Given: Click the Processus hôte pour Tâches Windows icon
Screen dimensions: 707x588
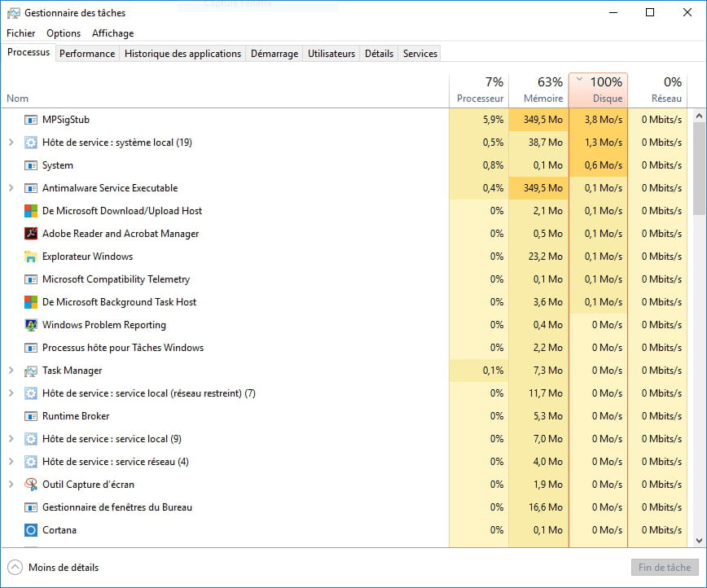Looking at the screenshot, I should click(31, 348).
